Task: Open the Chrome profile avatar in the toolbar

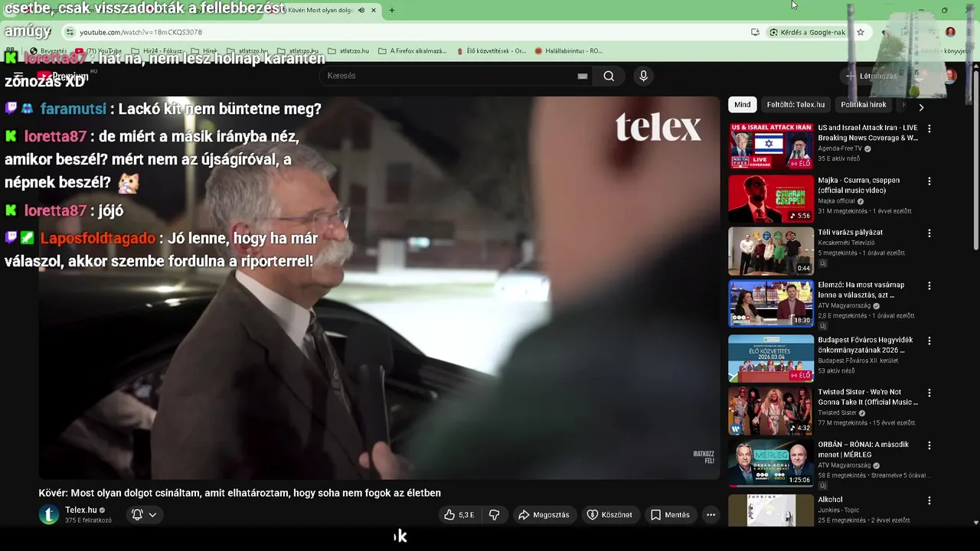Action: pos(950,32)
